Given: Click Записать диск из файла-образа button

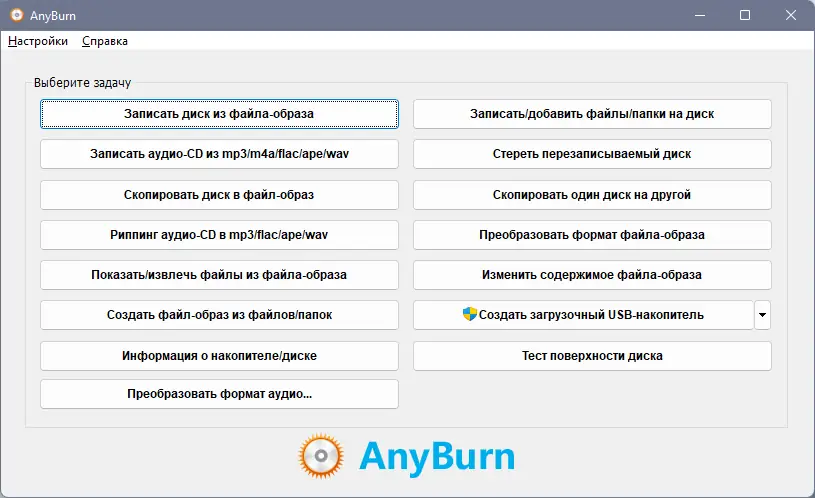Looking at the screenshot, I should (219, 114).
